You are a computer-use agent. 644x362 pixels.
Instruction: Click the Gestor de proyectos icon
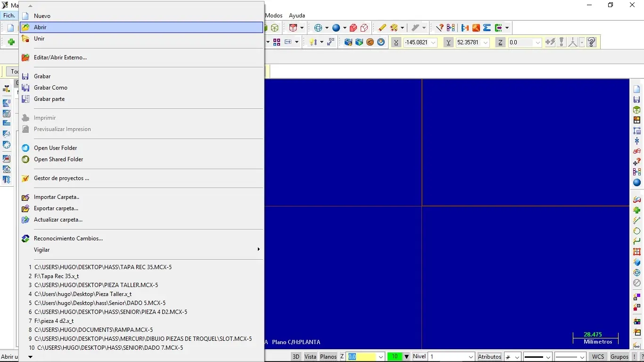25,178
